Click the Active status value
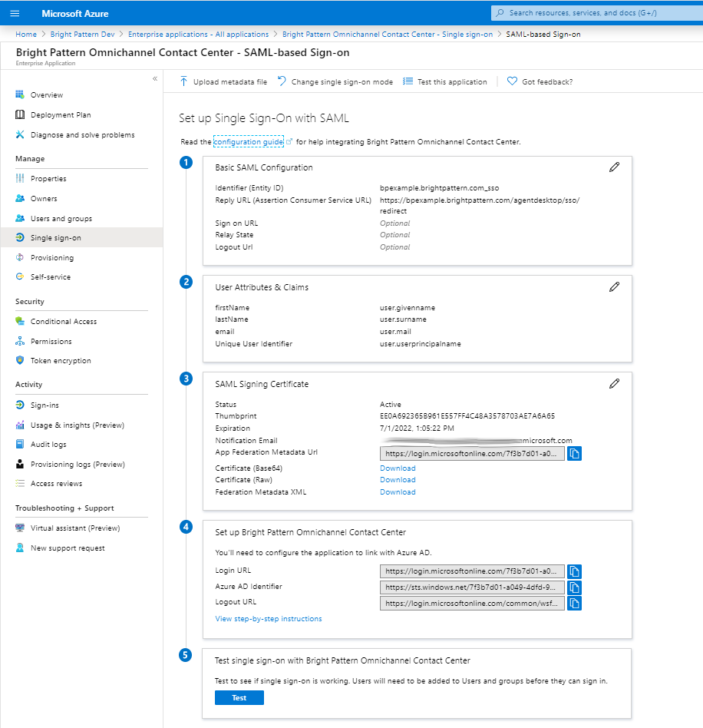 point(390,405)
